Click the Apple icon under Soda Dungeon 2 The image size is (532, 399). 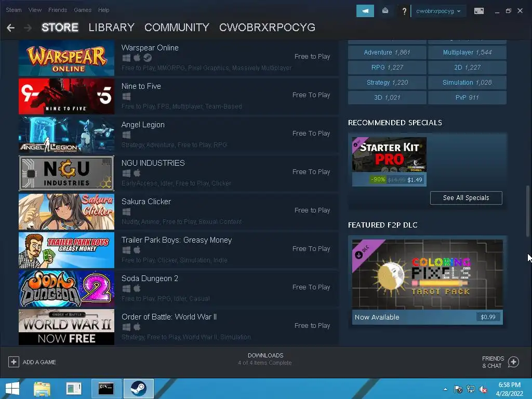point(137,289)
